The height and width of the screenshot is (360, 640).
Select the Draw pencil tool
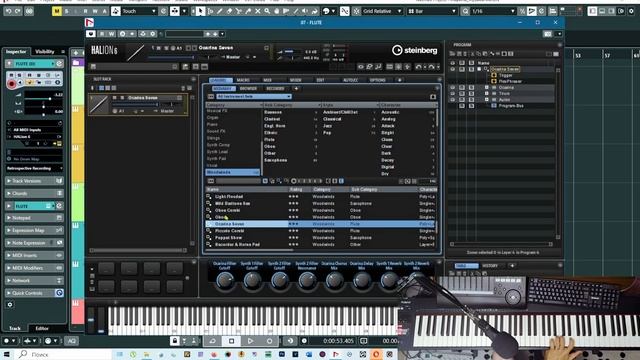pos(220,11)
